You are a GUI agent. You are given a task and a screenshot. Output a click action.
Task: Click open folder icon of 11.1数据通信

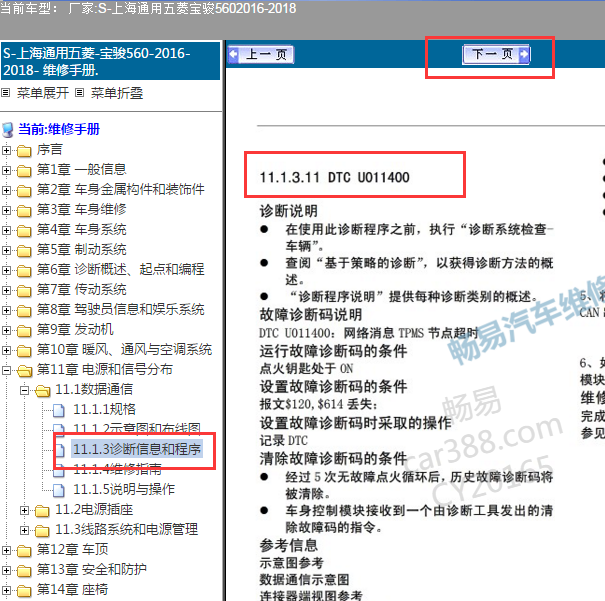pos(43,391)
